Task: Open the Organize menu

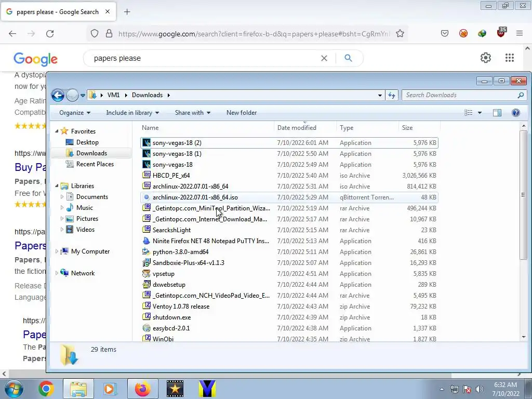Action: [x=75, y=113]
